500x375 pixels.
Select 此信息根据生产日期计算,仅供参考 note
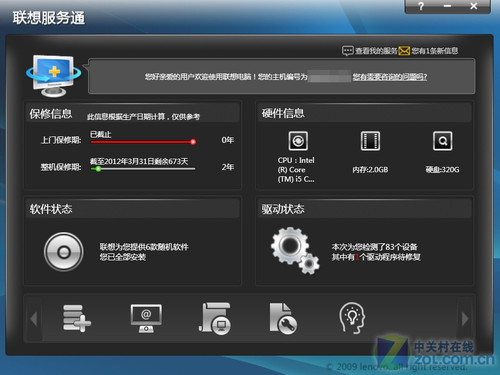(x=143, y=116)
